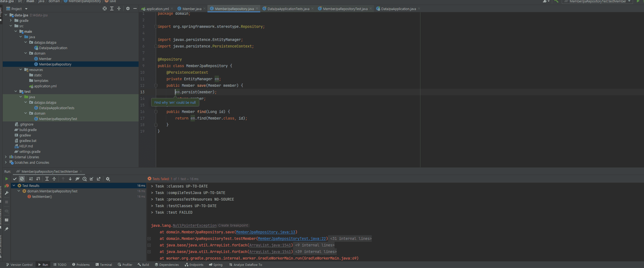Switch to Member.java editor tab

pyautogui.click(x=192, y=9)
